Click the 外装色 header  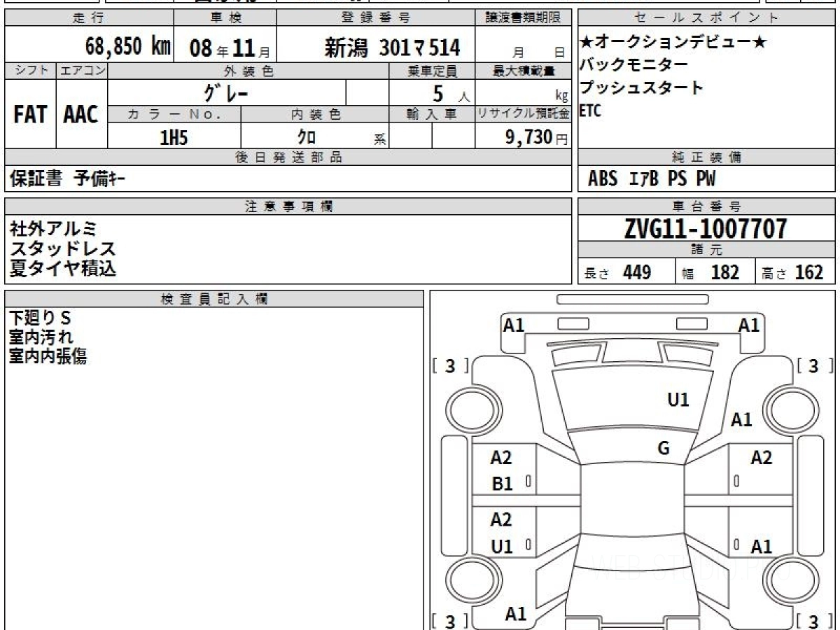click(x=248, y=70)
